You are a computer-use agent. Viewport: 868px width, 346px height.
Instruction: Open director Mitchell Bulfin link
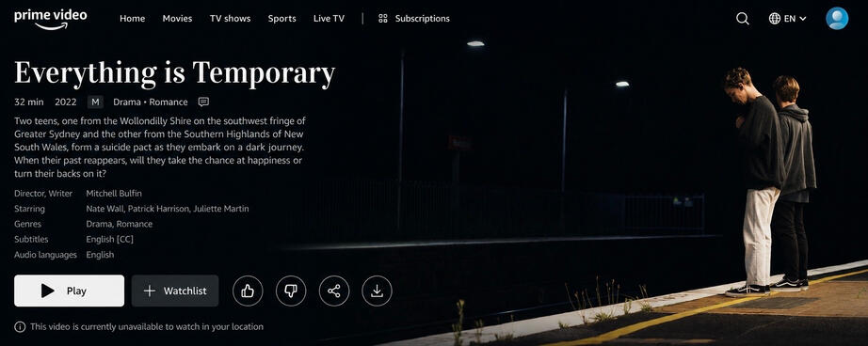pos(114,194)
